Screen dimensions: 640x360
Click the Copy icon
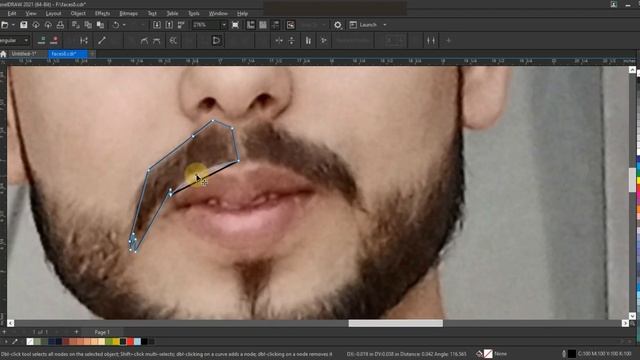click(x=88, y=25)
